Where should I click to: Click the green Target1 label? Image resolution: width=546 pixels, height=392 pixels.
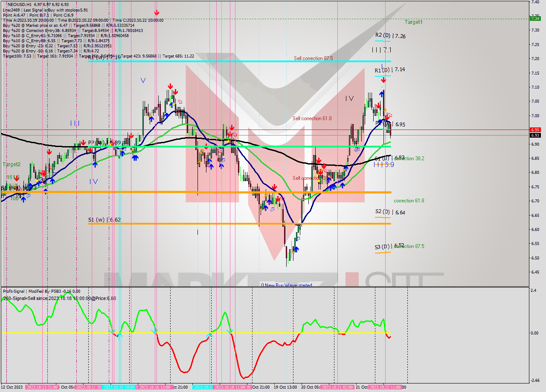413,22
